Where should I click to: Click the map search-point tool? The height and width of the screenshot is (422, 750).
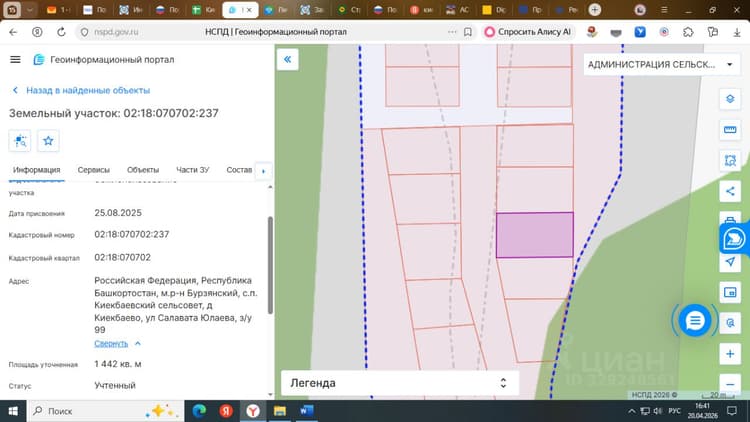(730, 322)
